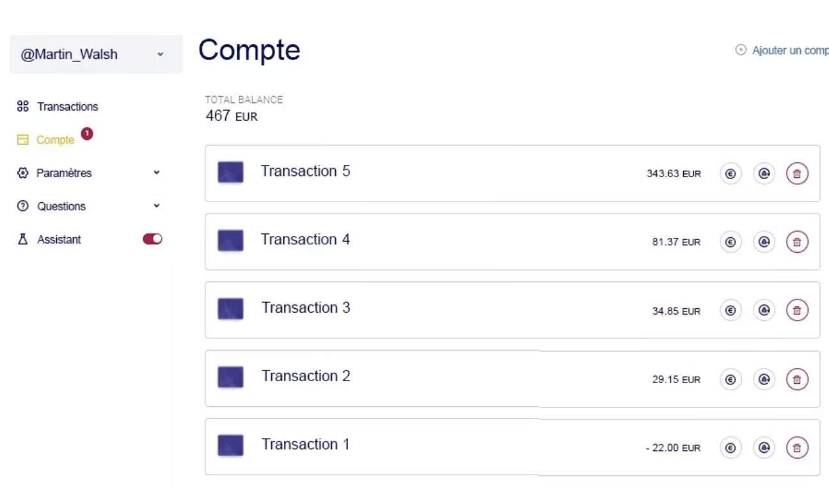Screen dimensions: 829x504
Task: Click the euro icon on Transaction 2
Action: point(730,379)
